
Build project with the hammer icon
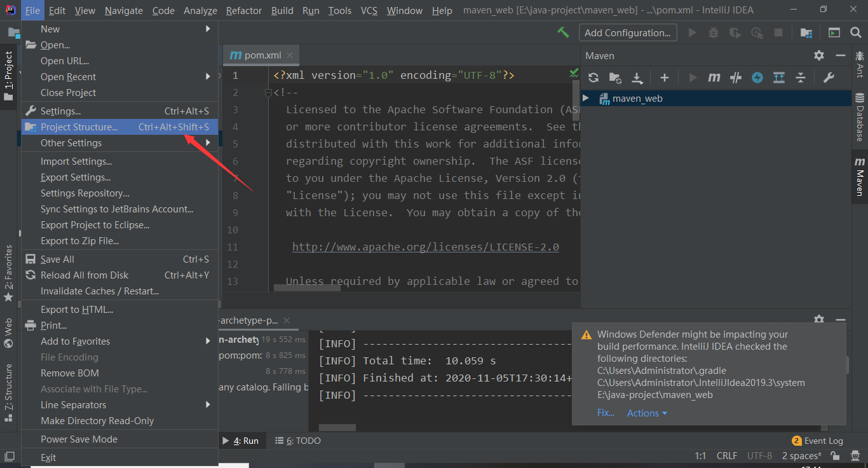pos(563,32)
